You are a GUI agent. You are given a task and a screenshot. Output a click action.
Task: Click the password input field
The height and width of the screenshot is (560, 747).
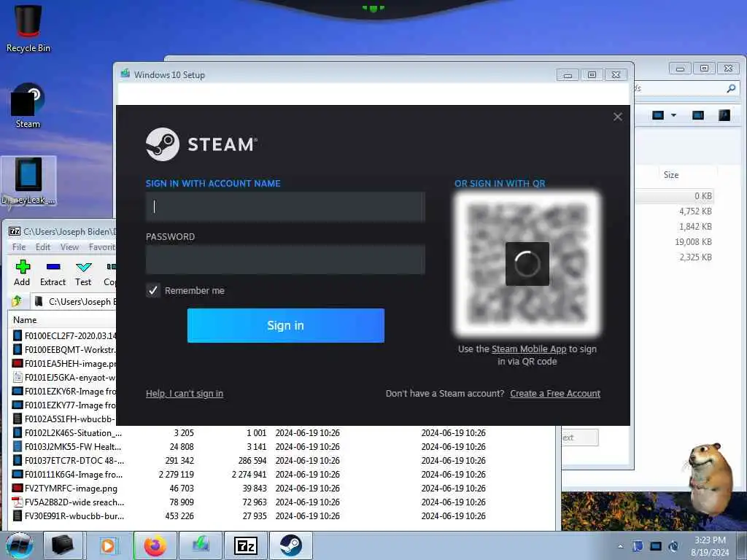pyautogui.click(x=285, y=260)
